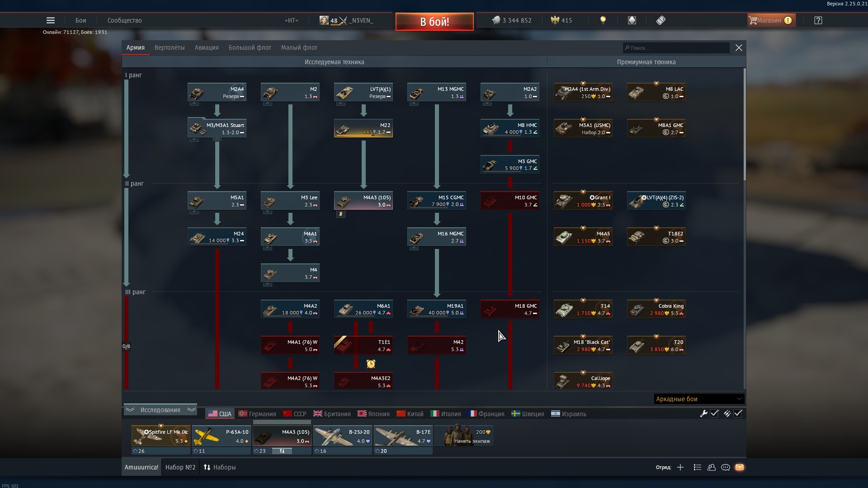Click the yellow badge icon under M4A3 (105)
868x488 pixels.
coord(341,214)
